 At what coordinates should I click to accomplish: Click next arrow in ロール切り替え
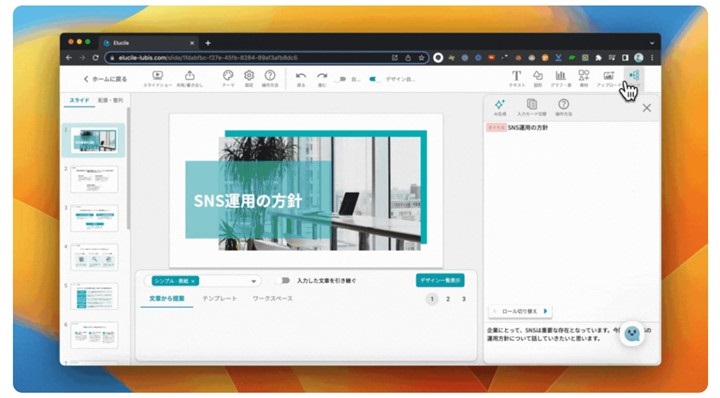pyautogui.click(x=546, y=311)
